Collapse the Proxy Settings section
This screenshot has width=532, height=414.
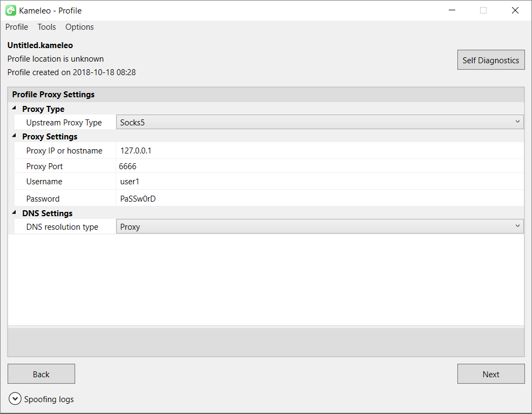[x=14, y=136]
